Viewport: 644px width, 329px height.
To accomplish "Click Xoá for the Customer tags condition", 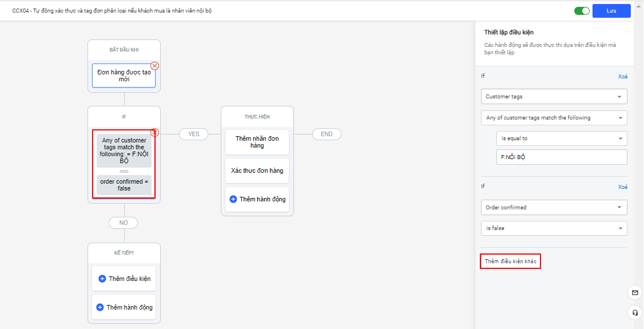I will [622, 77].
